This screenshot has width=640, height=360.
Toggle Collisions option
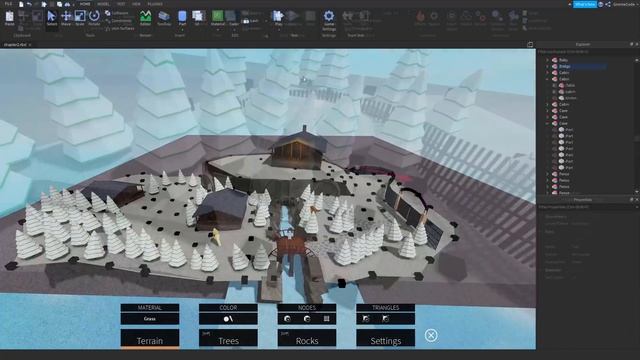(x=118, y=13)
